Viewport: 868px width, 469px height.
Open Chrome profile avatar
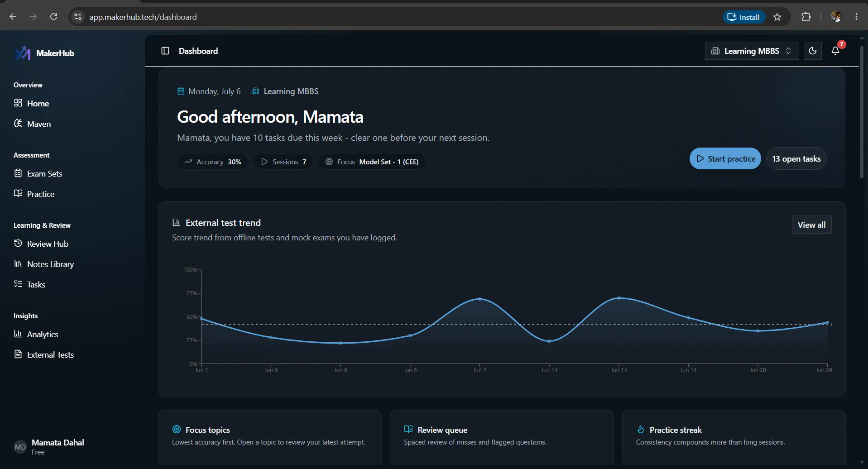click(836, 17)
